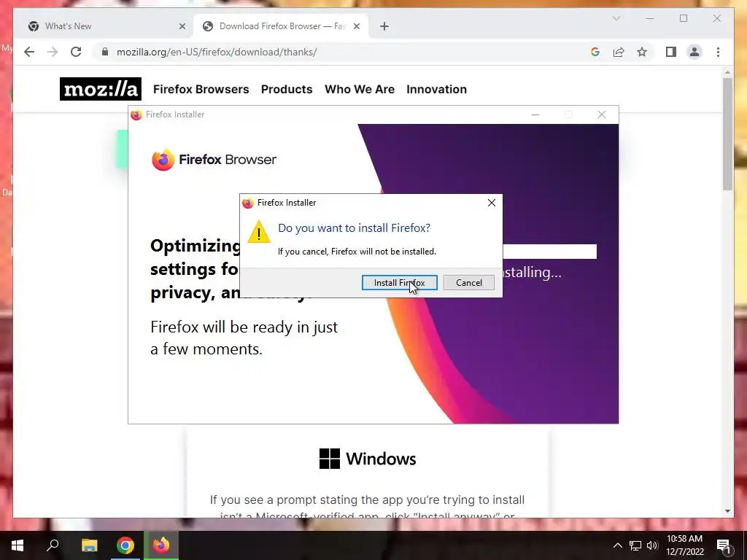This screenshot has height=560, width=747.
Task: Close the Firefox Installer confirmation dialog
Action: (x=492, y=203)
